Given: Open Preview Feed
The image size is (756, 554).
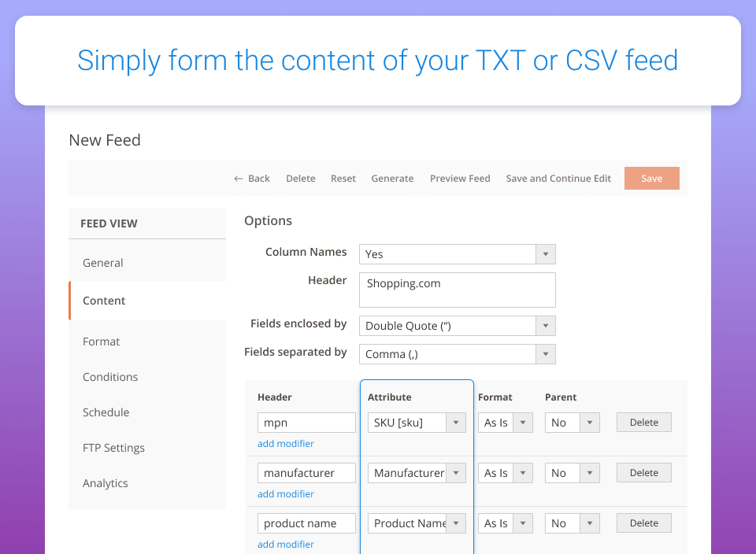Looking at the screenshot, I should pos(460,178).
